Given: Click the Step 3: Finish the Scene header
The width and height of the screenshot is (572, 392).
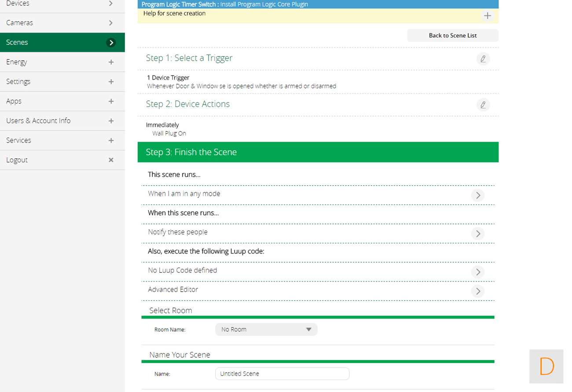Looking at the screenshot, I should (x=318, y=152).
